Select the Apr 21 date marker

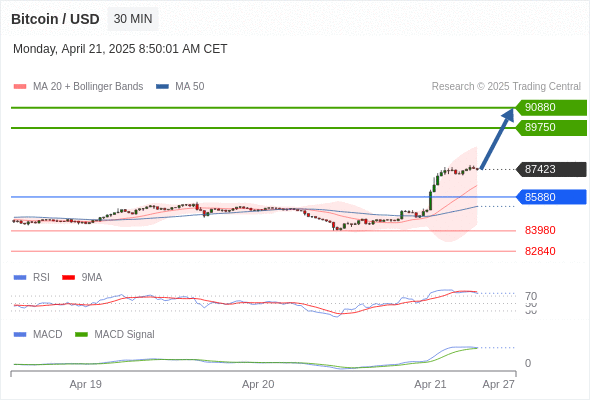coord(430,384)
